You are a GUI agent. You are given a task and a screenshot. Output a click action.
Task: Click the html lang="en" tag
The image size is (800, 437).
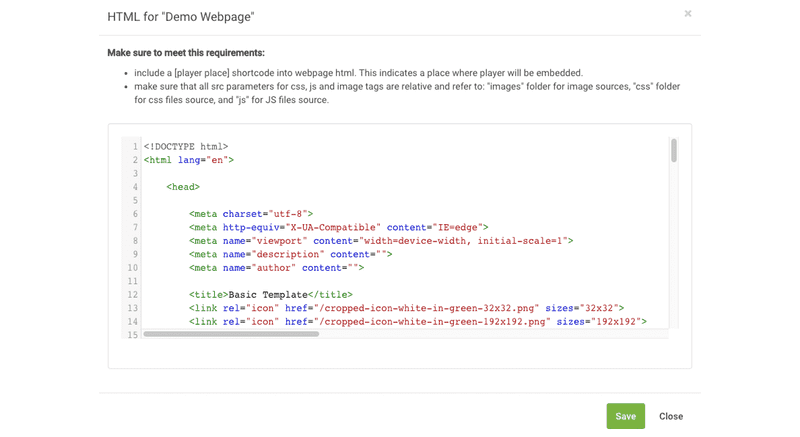point(188,159)
